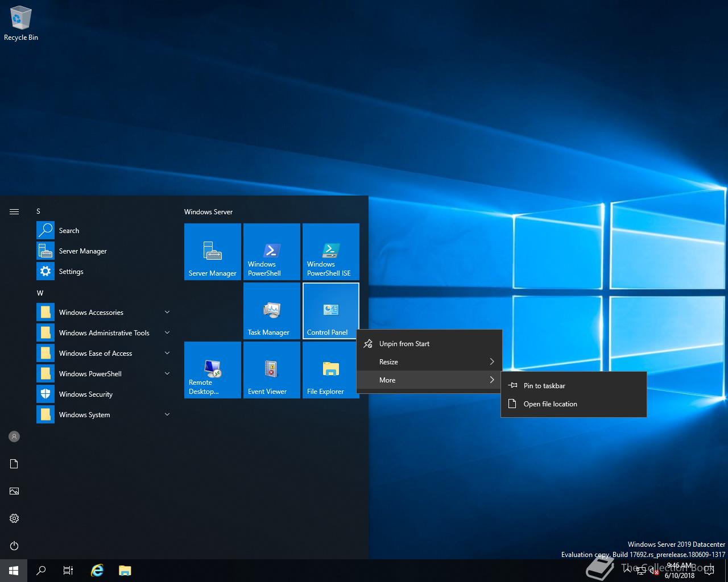Click the letter S section header

(x=39, y=211)
